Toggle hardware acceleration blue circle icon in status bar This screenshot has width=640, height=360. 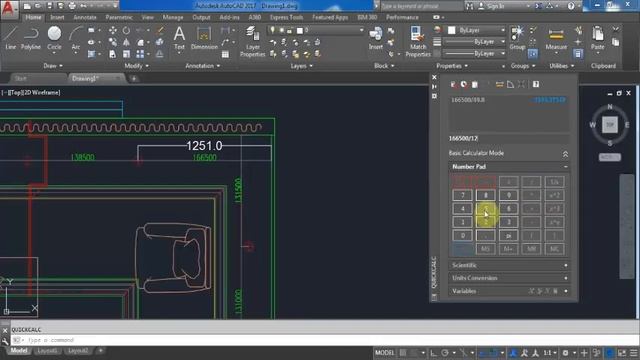tap(609, 353)
